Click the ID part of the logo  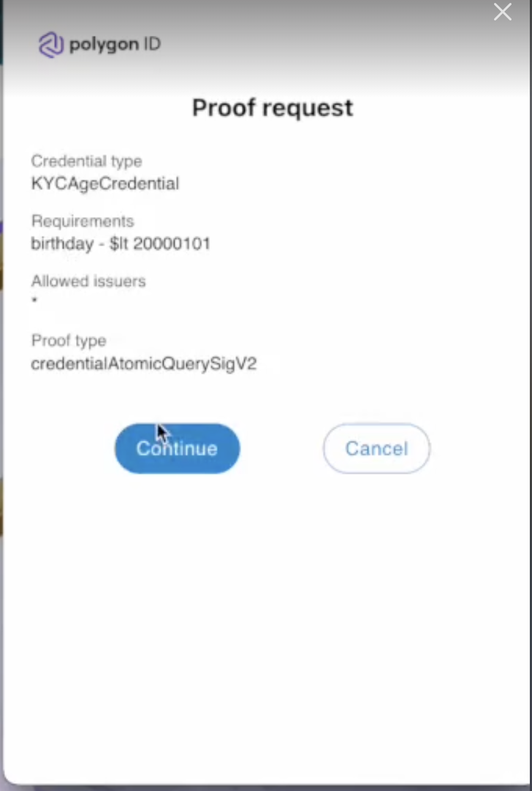tap(152, 45)
